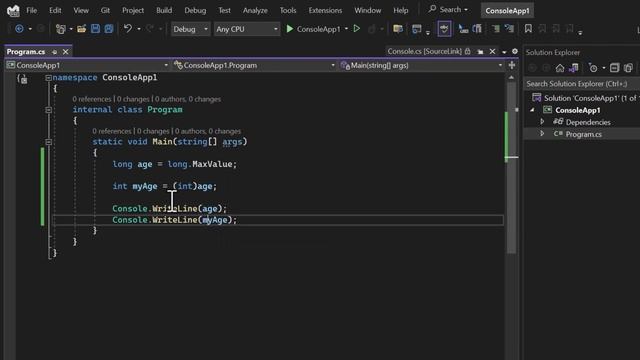Click the editor vertical scrollbar thumb
This screenshot has height=360, width=640.
click(x=511, y=167)
